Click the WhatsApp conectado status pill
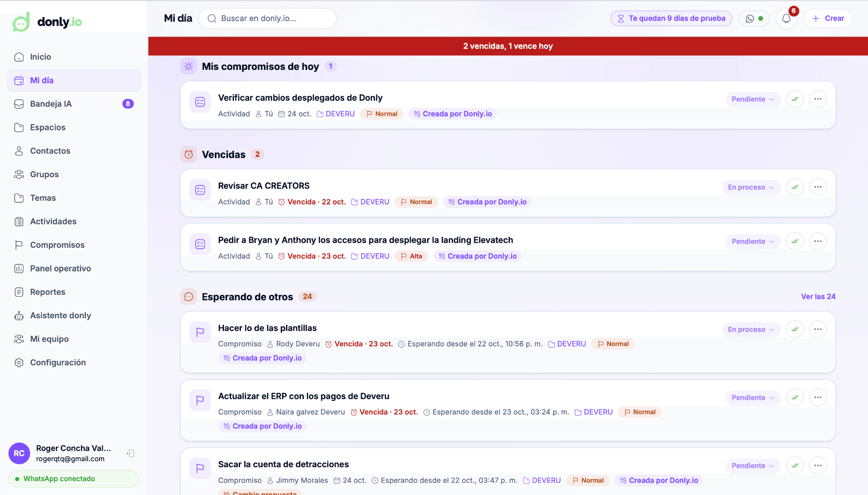Viewport: 868px width, 495px height. tap(74, 479)
